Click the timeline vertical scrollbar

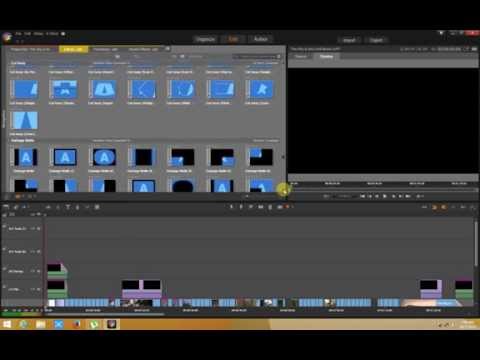coord(476,243)
